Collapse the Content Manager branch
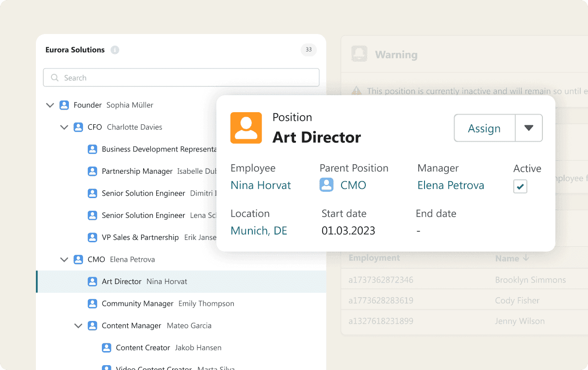The width and height of the screenshot is (588, 370). click(x=78, y=326)
